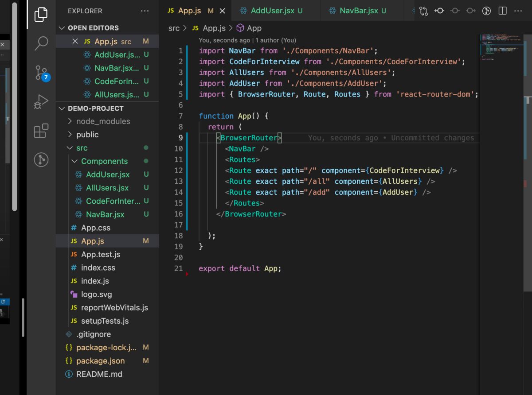Close the App.js editor tab
The width and height of the screenshot is (532, 395).
[222, 11]
